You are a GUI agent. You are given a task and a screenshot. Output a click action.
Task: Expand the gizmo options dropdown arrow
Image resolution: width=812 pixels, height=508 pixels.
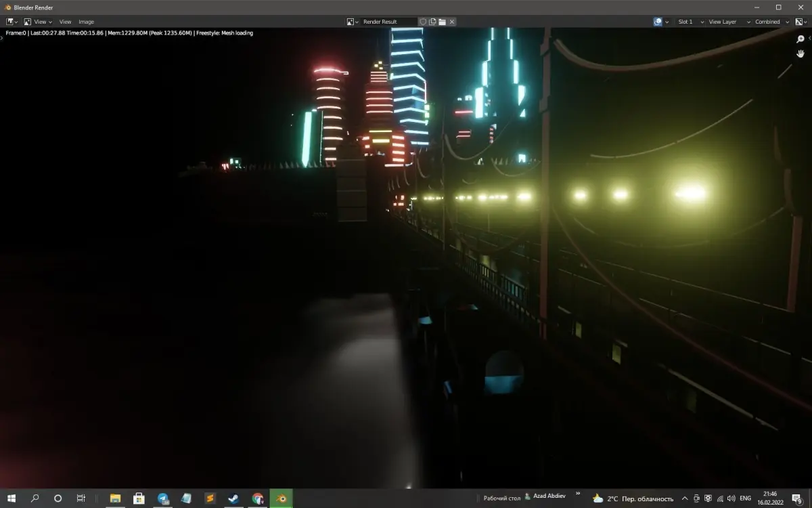point(667,22)
